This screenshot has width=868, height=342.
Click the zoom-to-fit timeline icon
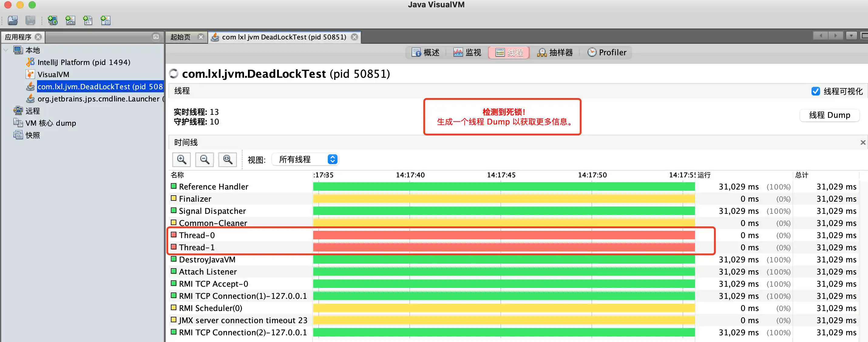[x=228, y=159]
